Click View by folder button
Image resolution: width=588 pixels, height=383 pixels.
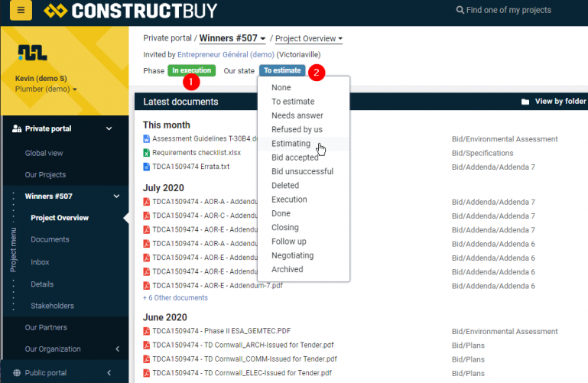pos(554,102)
